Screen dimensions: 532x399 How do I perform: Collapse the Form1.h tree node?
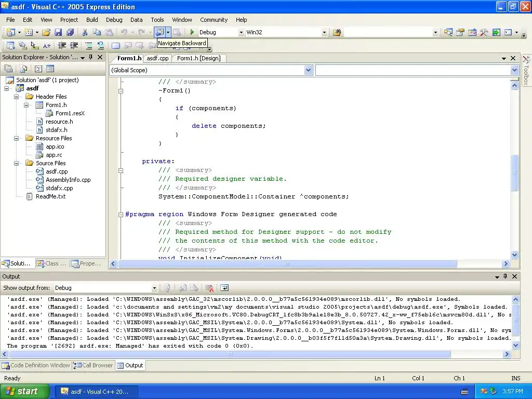(26, 105)
